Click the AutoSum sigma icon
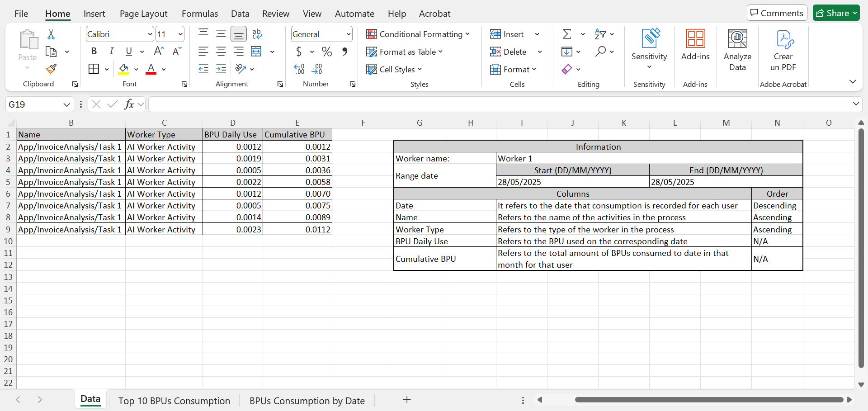 pyautogui.click(x=567, y=34)
